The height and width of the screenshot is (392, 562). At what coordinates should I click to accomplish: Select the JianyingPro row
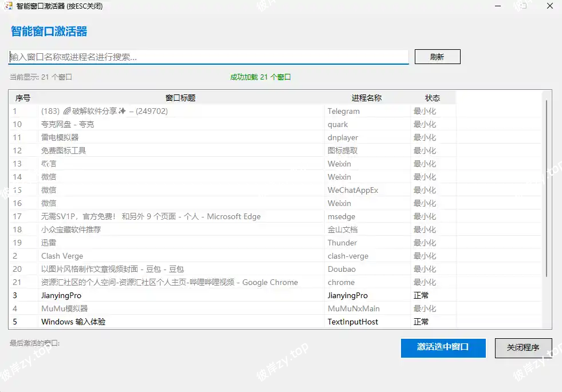(x=172, y=295)
